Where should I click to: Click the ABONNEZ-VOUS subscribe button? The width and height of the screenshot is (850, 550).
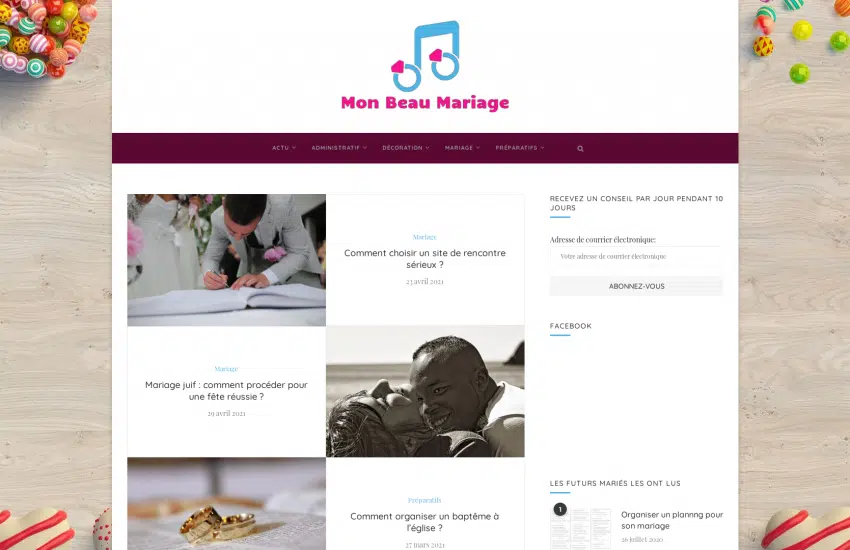point(636,286)
